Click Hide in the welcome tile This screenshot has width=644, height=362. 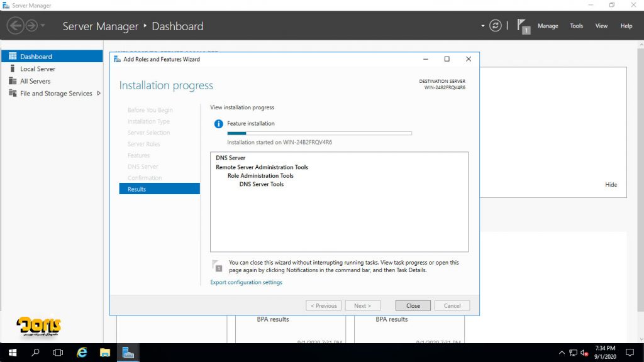click(x=611, y=185)
